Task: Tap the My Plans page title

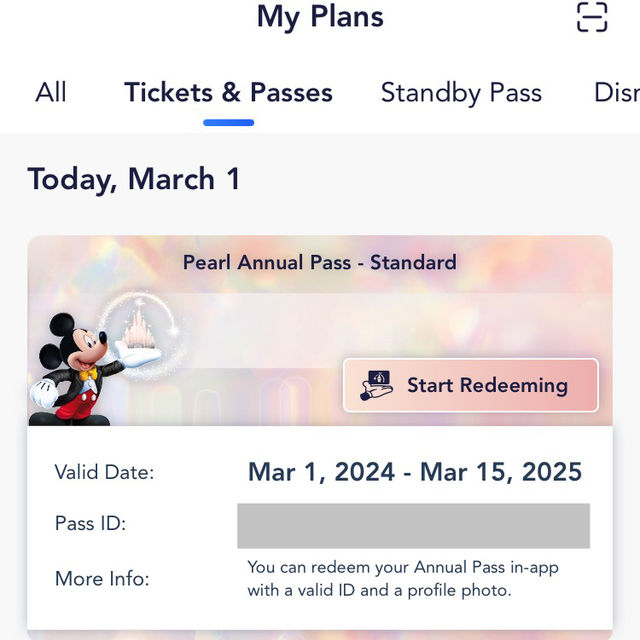Action: tap(320, 17)
